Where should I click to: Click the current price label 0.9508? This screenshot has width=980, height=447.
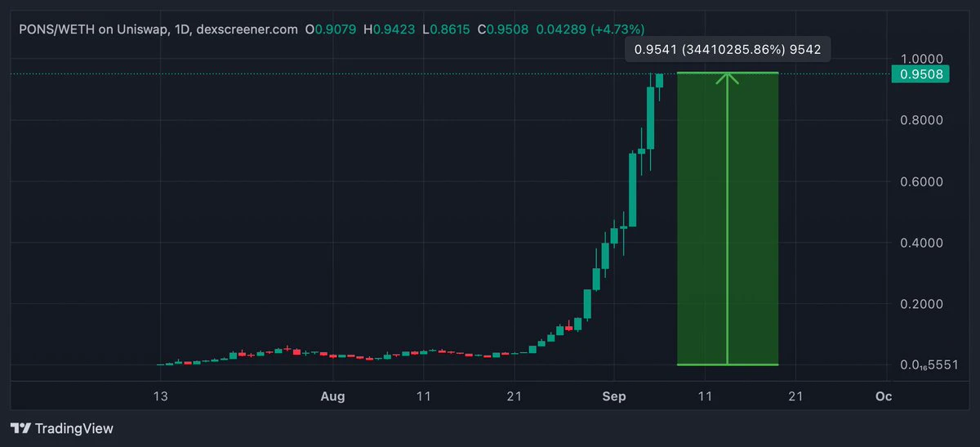(x=922, y=74)
